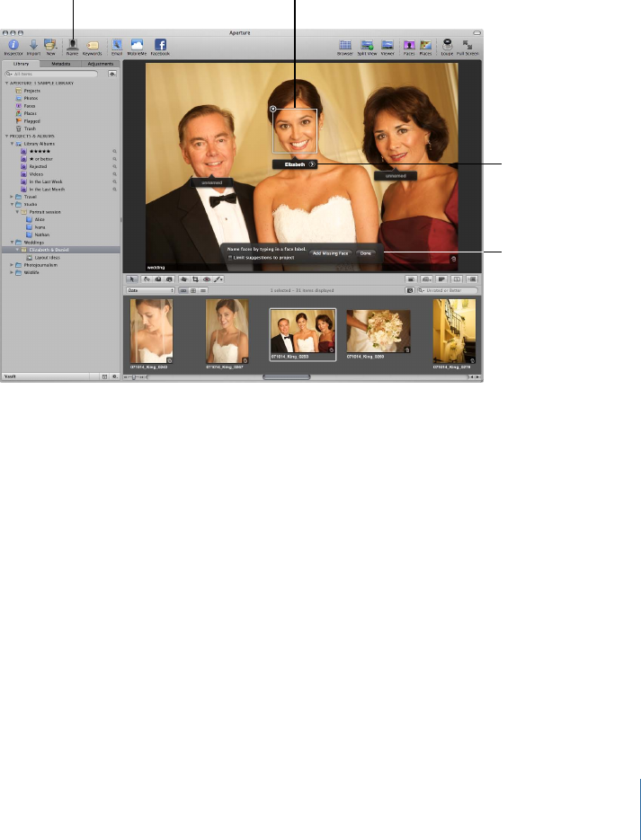Select the Crop tool
Viewport: 641px width, 840px height.
coord(195,279)
